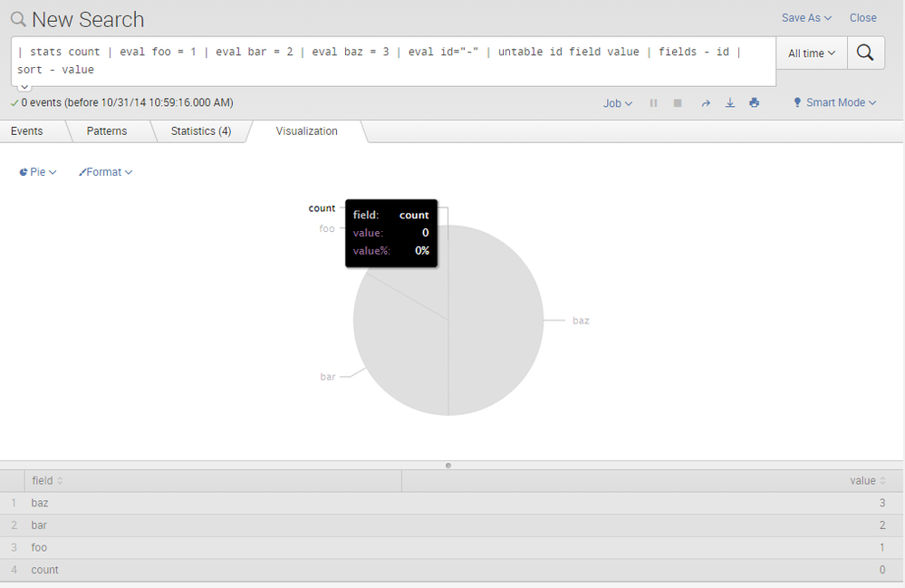Open the Job menu
905x588 pixels.
[618, 103]
